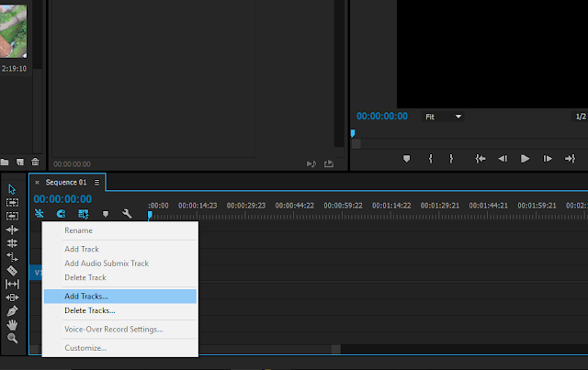Image resolution: width=588 pixels, height=370 pixels.
Task: Select the Pen tool
Action: (x=12, y=311)
